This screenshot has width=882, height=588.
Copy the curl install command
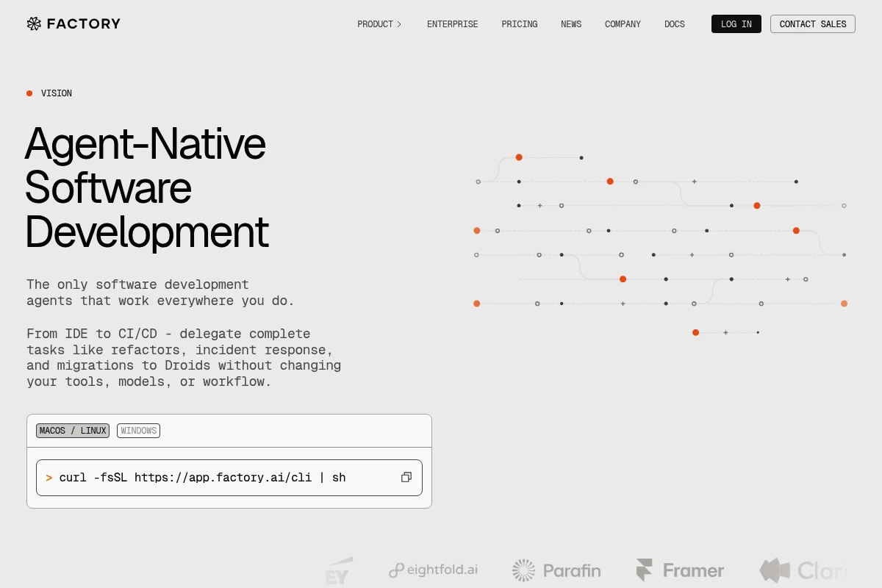pyautogui.click(x=406, y=478)
